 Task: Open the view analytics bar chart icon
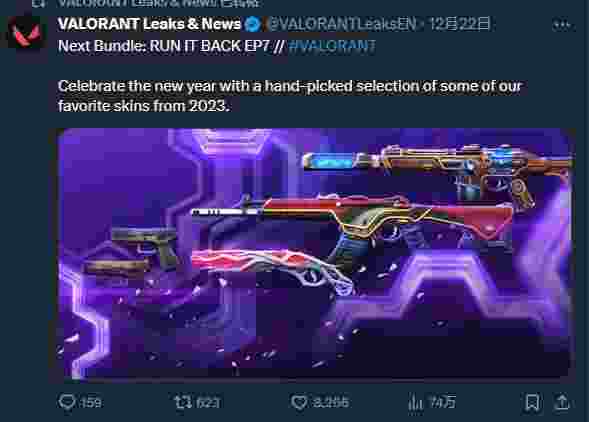[415, 402]
